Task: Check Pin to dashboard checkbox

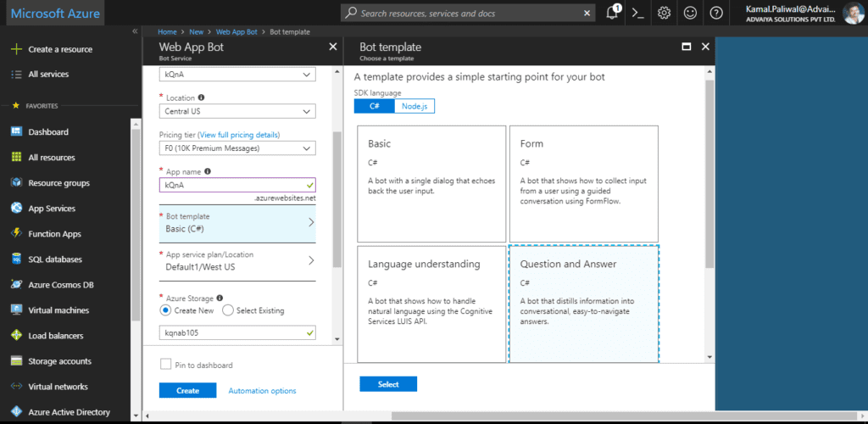Action: click(165, 365)
